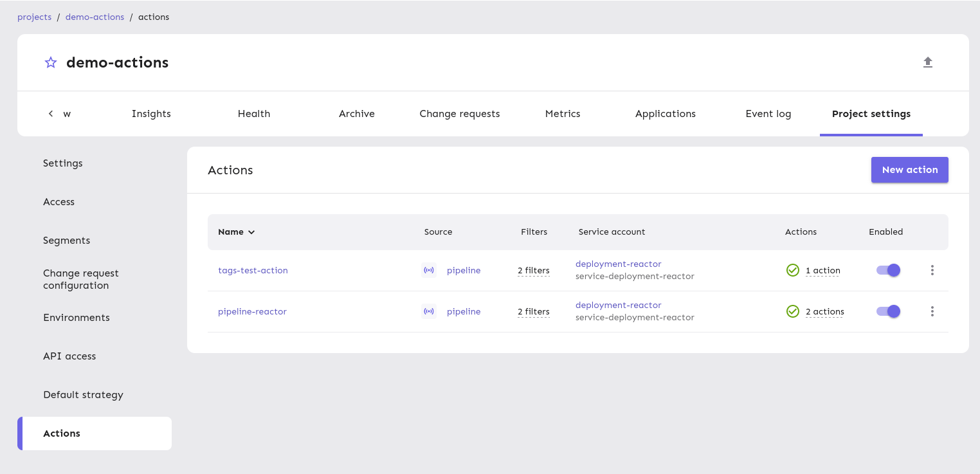Disable the tags-test-action toggle
This screenshot has height=474, width=980.
[888, 270]
